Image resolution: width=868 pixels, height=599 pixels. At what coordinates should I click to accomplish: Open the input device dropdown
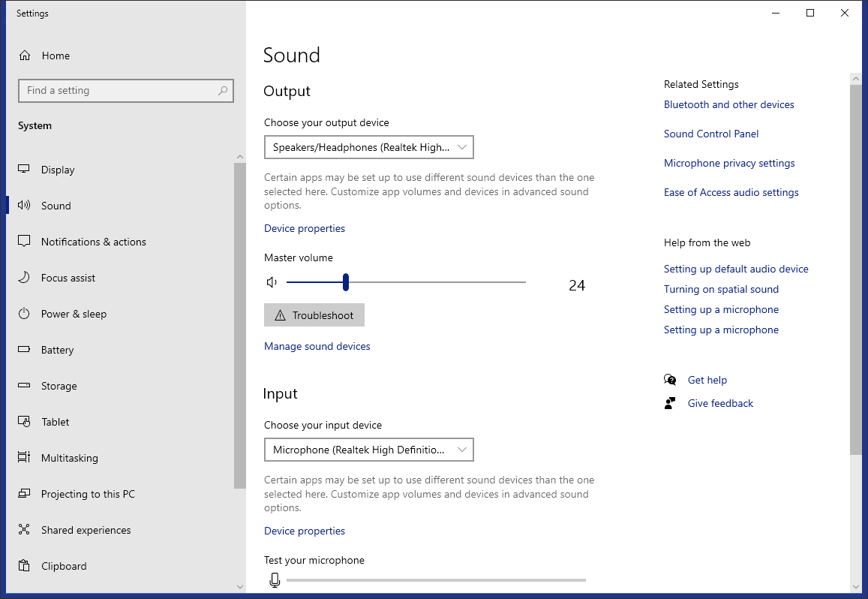click(x=368, y=450)
